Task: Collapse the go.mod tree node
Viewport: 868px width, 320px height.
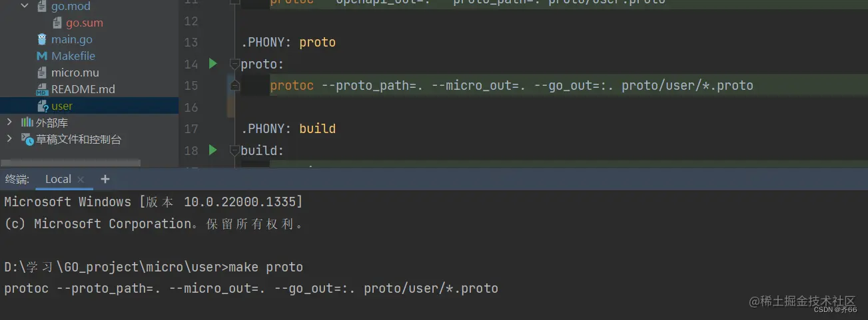Action: 25,6
